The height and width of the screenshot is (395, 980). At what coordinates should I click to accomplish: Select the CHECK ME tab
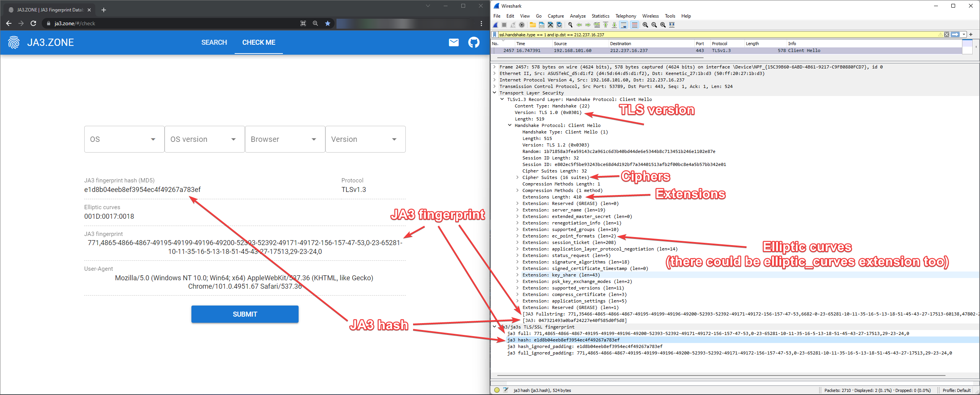[x=259, y=42]
